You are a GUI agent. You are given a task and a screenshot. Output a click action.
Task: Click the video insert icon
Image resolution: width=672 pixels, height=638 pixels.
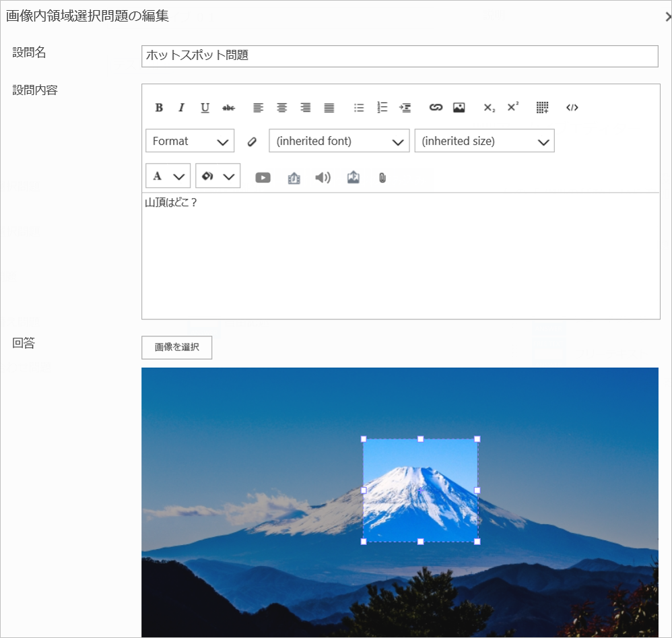click(263, 178)
